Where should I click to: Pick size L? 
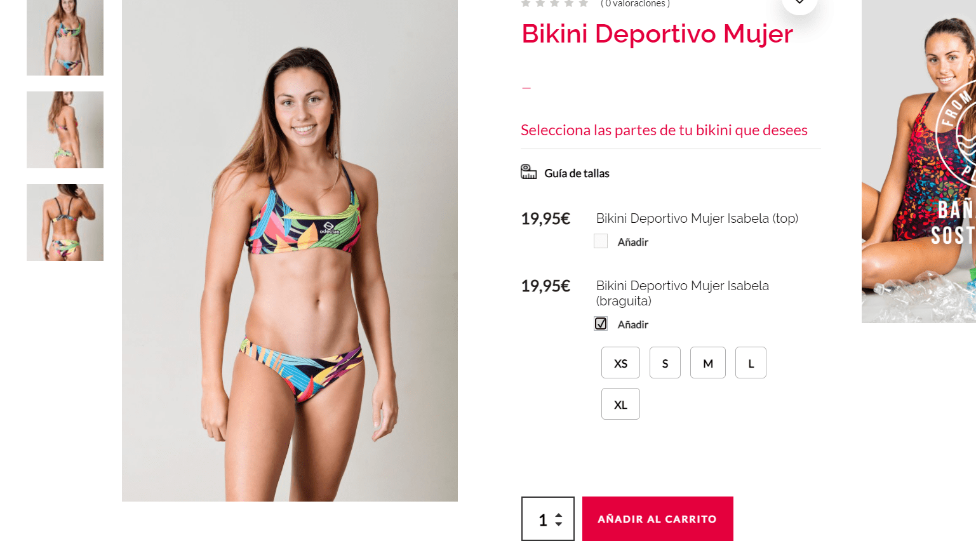click(751, 363)
